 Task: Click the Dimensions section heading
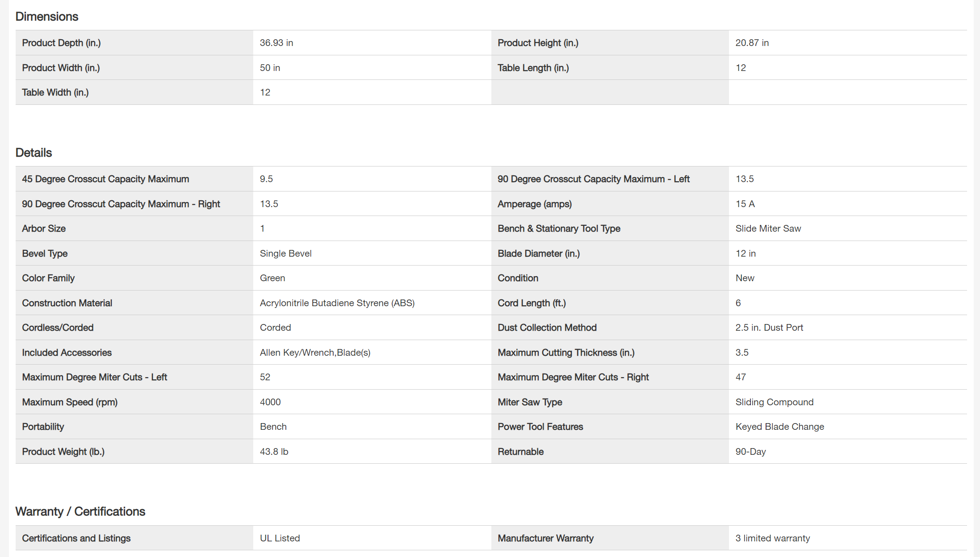tap(47, 17)
